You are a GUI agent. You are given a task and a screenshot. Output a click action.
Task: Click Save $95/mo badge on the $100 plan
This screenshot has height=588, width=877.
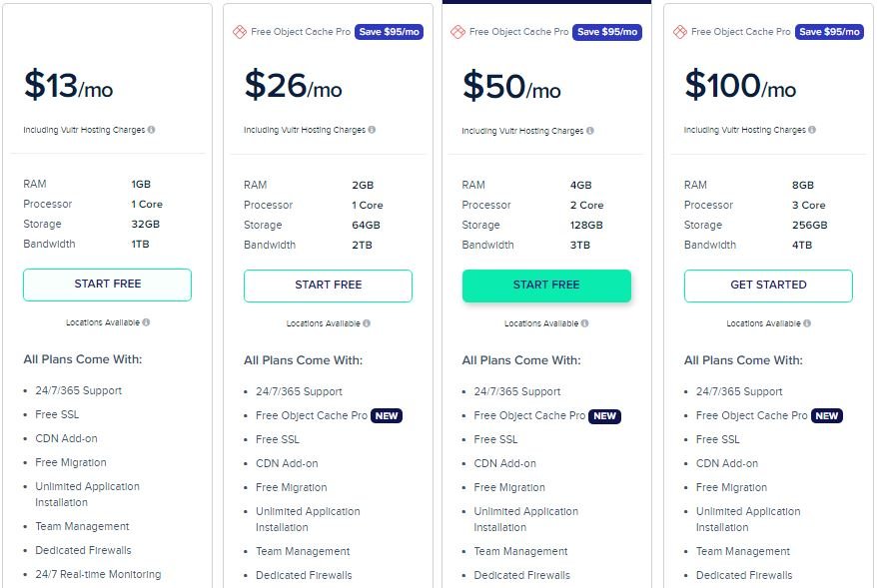pyautogui.click(x=829, y=32)
